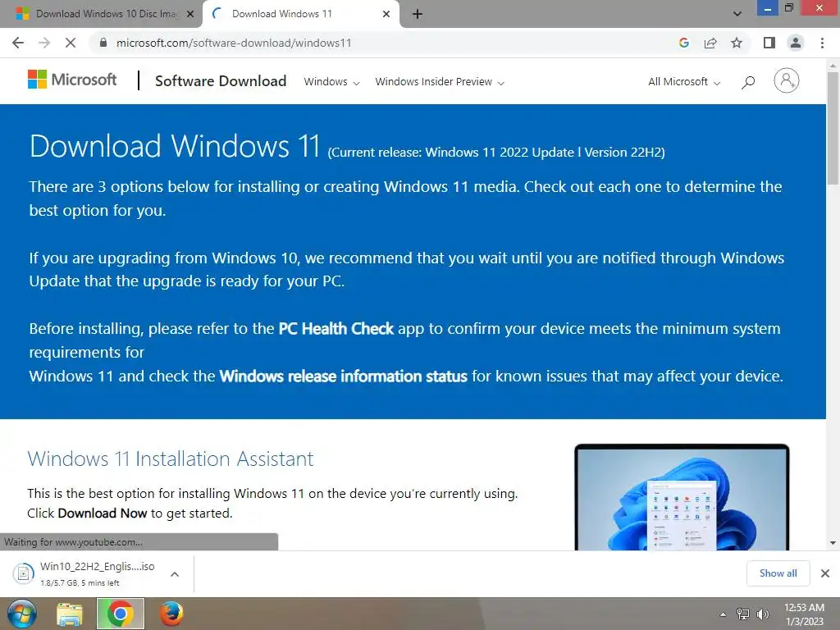Close the downloads bar

click(825, 573)
